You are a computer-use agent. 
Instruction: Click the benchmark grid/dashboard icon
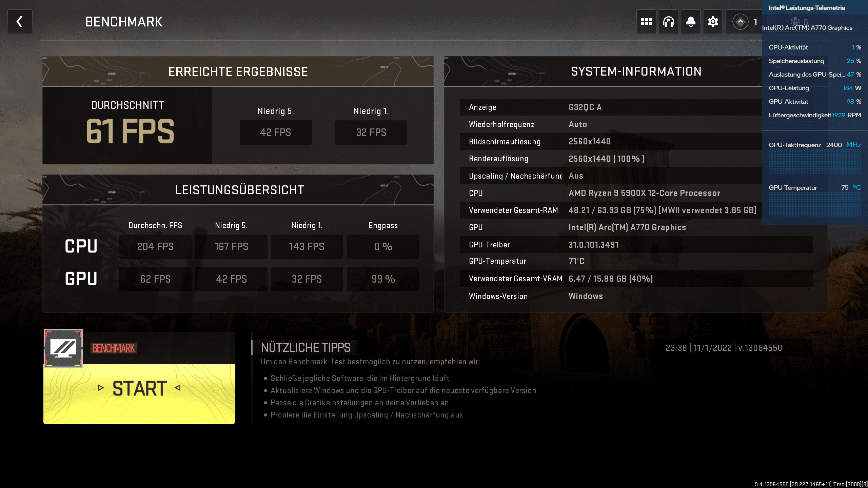tap(646, 21)
